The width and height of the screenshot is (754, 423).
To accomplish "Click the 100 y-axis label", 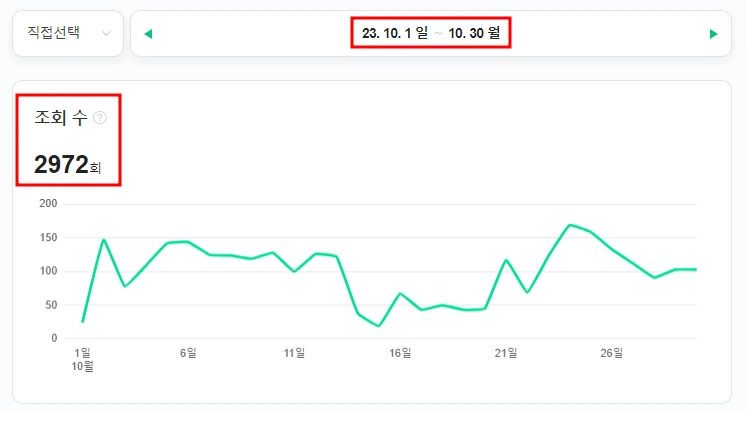I will pyautogui.click(x=48, y=271).
